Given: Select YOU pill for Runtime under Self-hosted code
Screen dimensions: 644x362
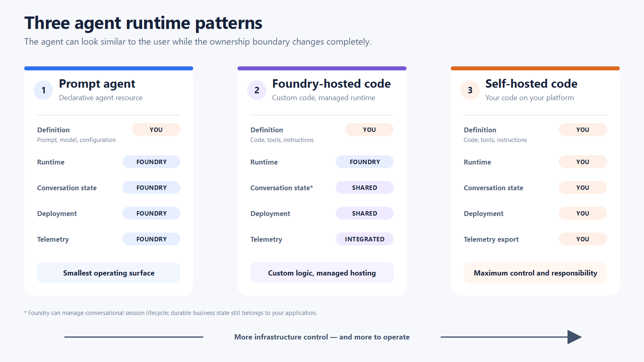Looking at the screenshot, I should click(583, 162).
